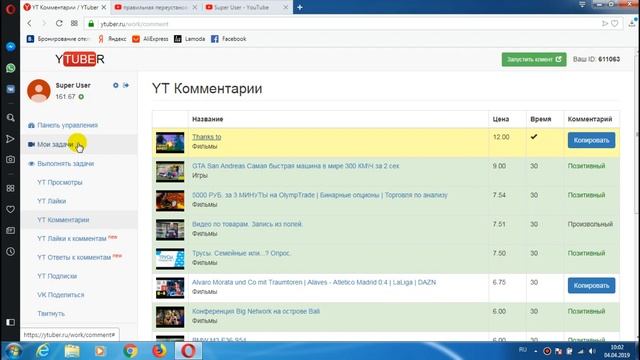Open the OlympTrade task link

pyautogui.click(x=320, y=195)
